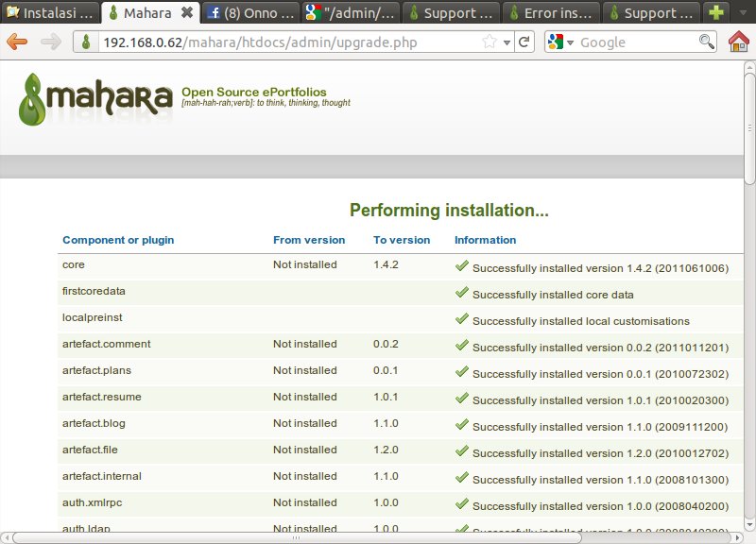
Task: Click the "artefact.comment" component name
Action: 106,344
